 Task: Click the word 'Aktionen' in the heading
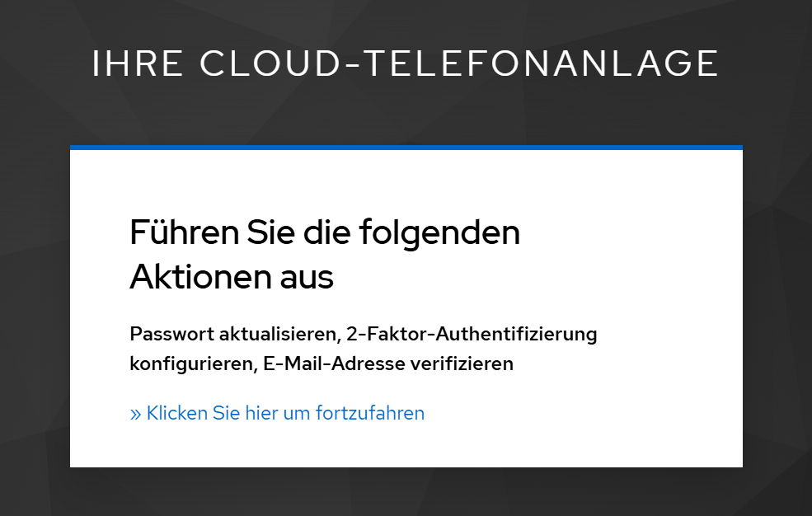[200, 277]
